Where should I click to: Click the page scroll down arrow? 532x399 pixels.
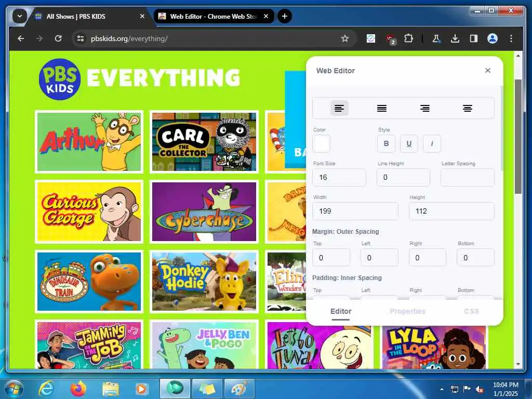518,364
